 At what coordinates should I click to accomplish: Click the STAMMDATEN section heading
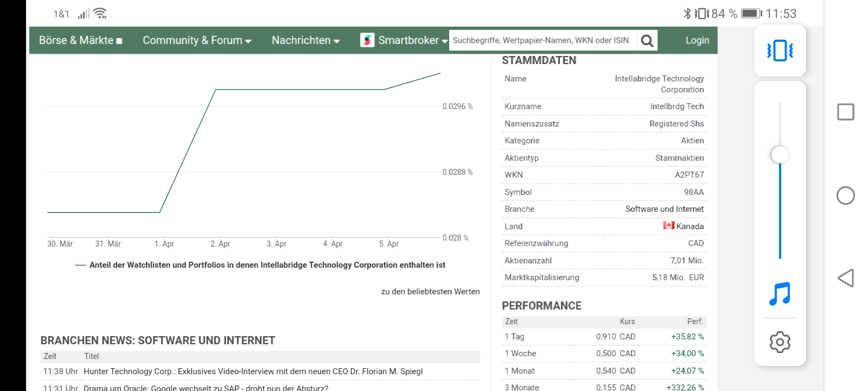tap(539, 60)
